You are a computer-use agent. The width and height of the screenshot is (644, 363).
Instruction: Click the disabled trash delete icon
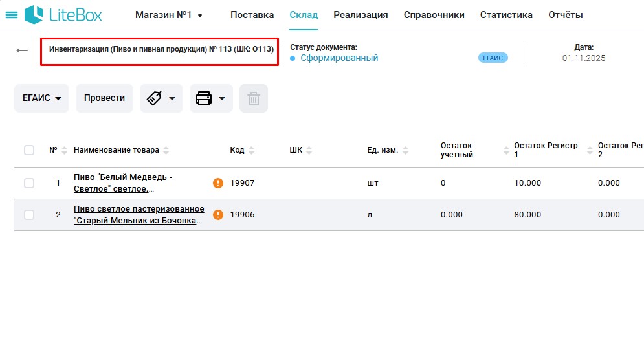click(x=254, y=98)
